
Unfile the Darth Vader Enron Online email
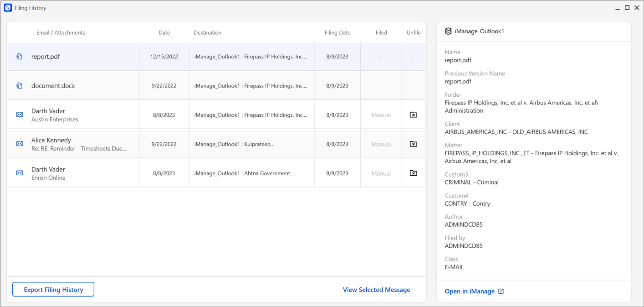[x=413, y=173]
